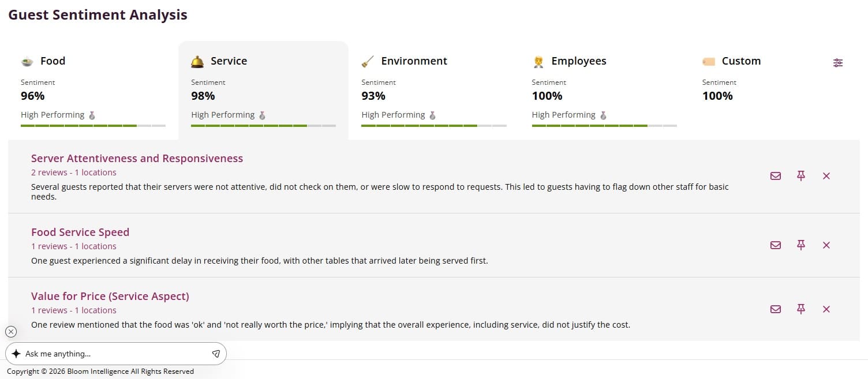Image resolution: width=868 pixels, height=379 pixels.
Task: Pin the Food Service Speed topic
Action: (801, 245)
